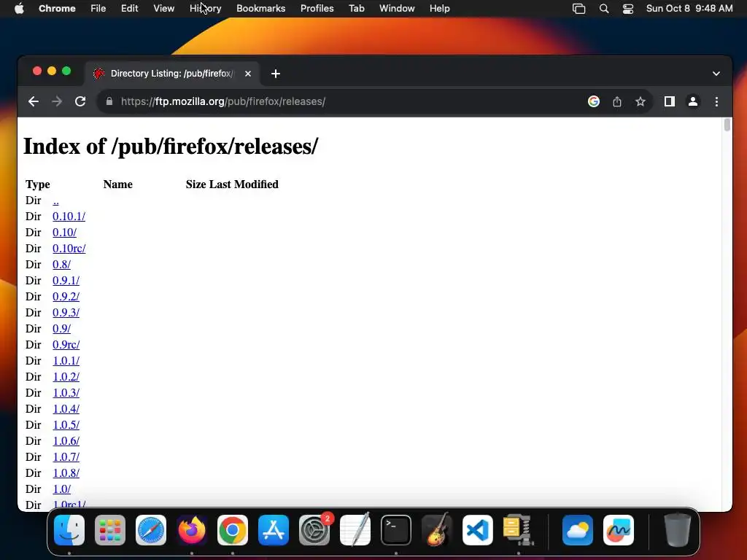Image resolution: width=747 pixels, height=560 pixels.
Task: Open the 1.0.1/ directory link
Action: click(x=66, y=360)
